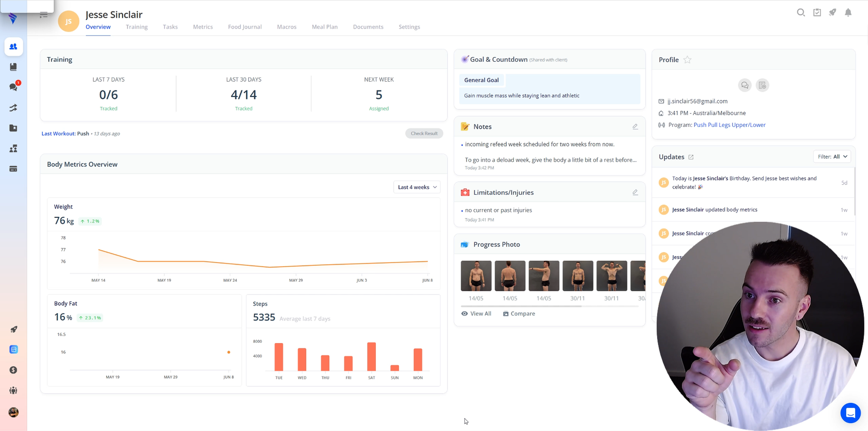The height and width of the screenshot is (431, 868).
Task: Click the rocket icon in left sidebar
Action: click(x=14, y=329)
